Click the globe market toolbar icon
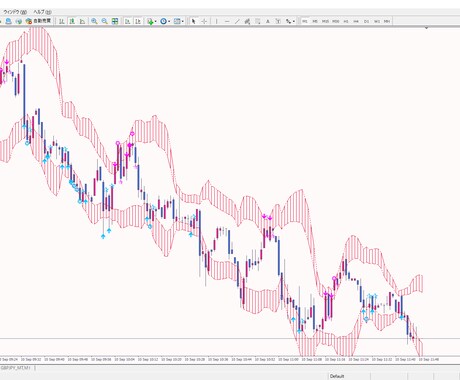This screenshot has height=380, width=460. 19,21
